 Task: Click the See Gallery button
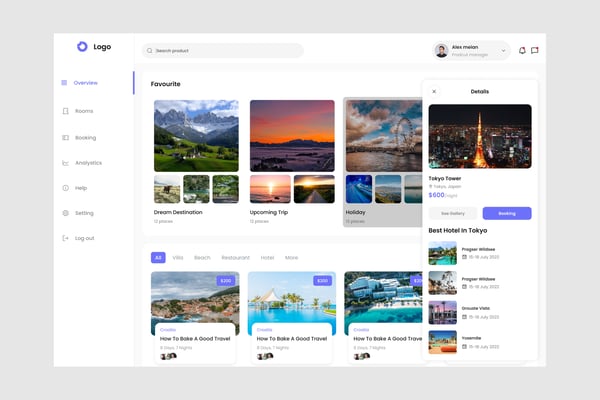[x=453, y=213]
